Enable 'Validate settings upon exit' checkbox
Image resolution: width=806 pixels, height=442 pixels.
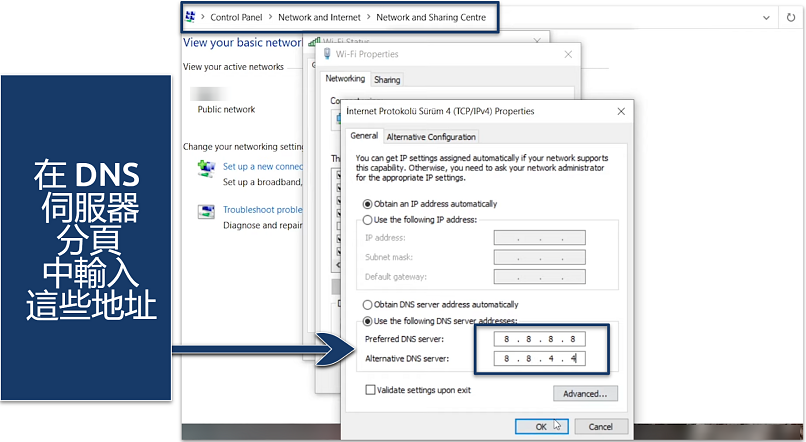pos(370,389)
